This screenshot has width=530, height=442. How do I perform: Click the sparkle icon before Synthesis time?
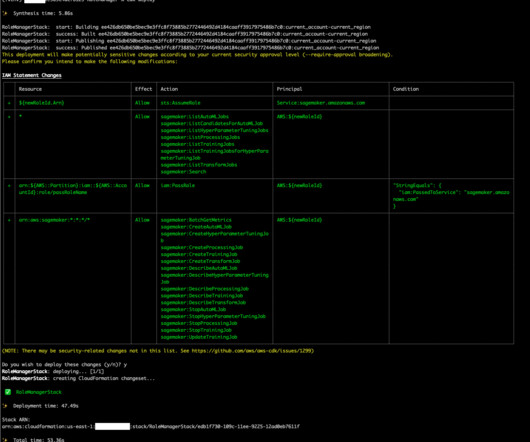[5, 13]
